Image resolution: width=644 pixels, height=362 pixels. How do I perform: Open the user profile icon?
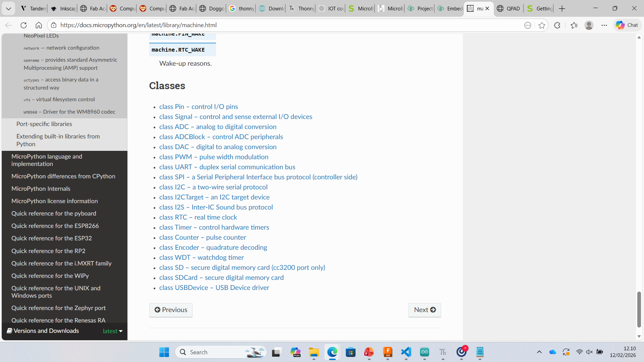tap(589, 25)
